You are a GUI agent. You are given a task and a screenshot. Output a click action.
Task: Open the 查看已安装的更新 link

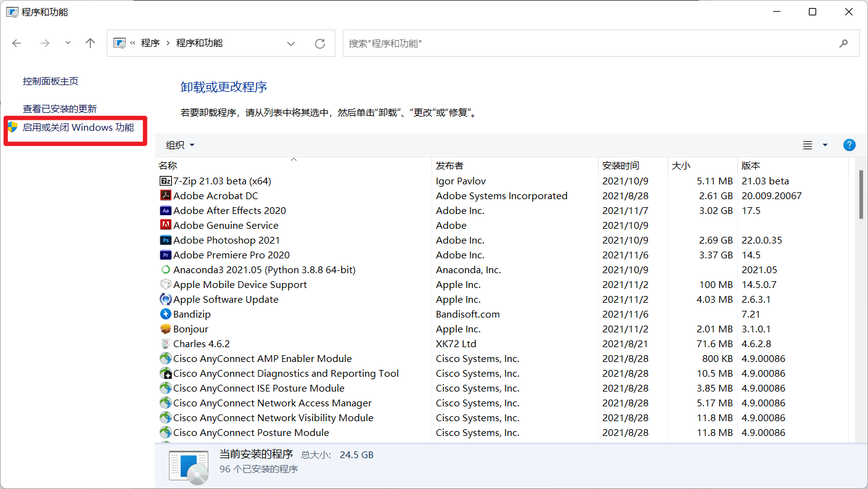[60, 109]
